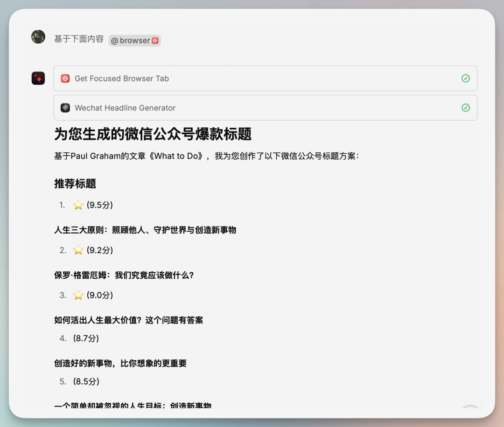The height and width of the screenshot is (427, 504).
Task: Click the star emoji beside the 9.2分 rating
Action: [x=78, y=250]
